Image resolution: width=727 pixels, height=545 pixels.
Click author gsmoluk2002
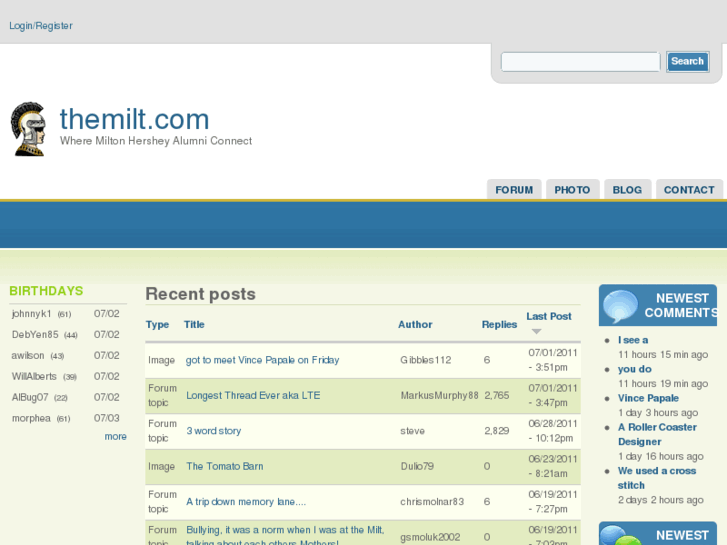(x=430, y=537)
